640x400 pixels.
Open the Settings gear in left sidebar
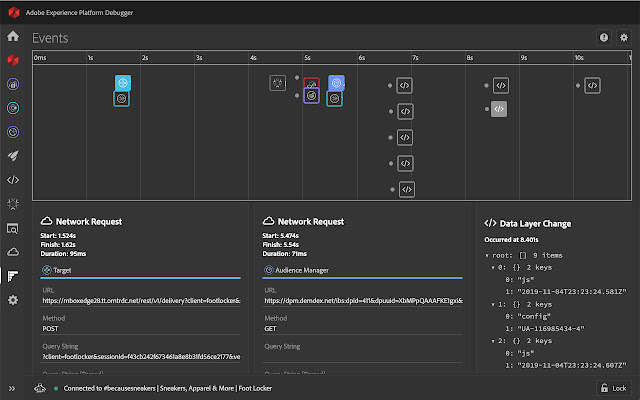coord(13,300)
